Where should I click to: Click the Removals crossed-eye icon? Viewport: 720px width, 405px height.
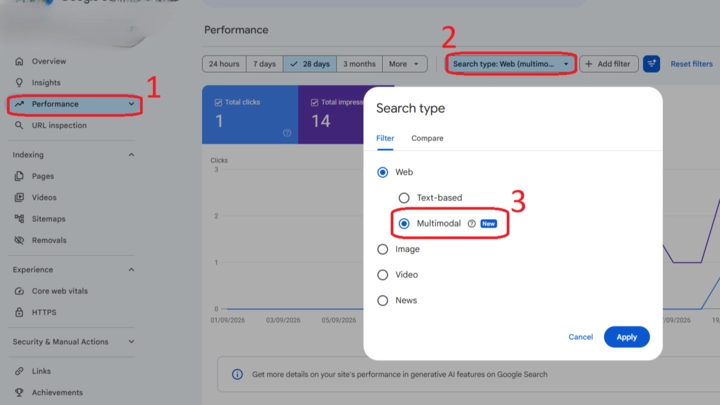[19, 240]
